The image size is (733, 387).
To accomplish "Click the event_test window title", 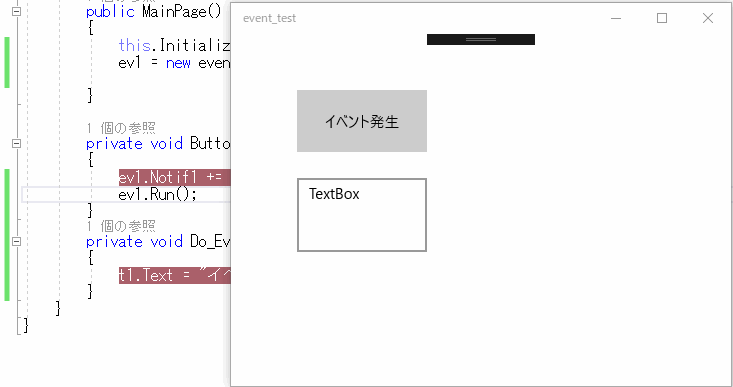I will pyautogui.click(x=269, y=18).
